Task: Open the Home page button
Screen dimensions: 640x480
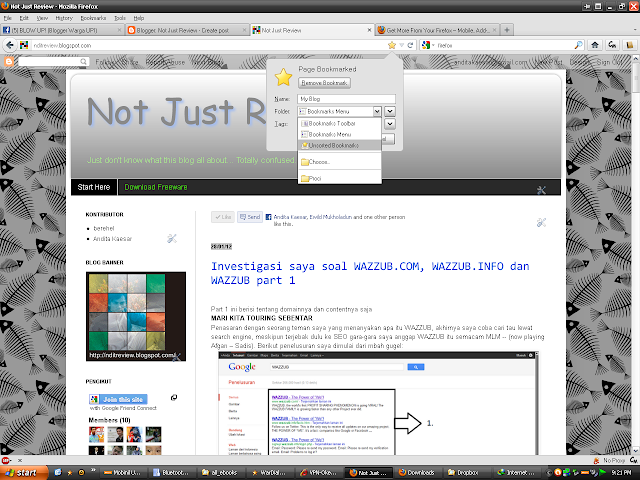Action: [595, 45]
